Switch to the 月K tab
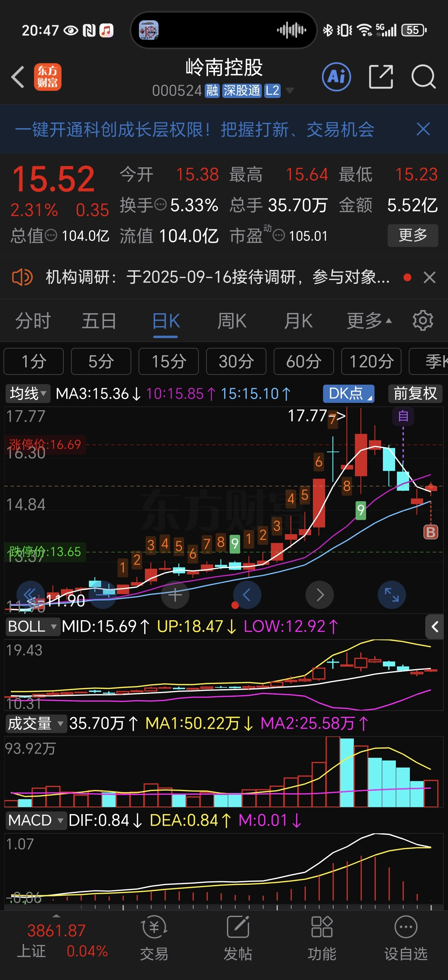 click(x=298, y=321)
